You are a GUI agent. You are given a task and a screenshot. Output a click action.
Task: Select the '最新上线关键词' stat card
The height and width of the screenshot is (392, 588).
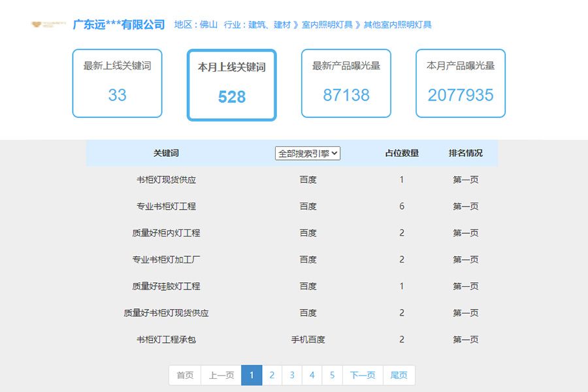(116, 84)
